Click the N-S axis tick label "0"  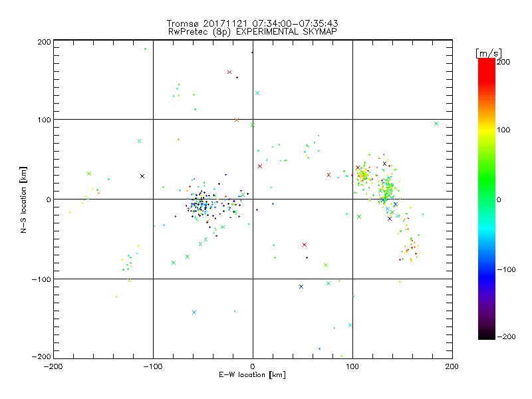pyautogui.click(x=49, y=199)
